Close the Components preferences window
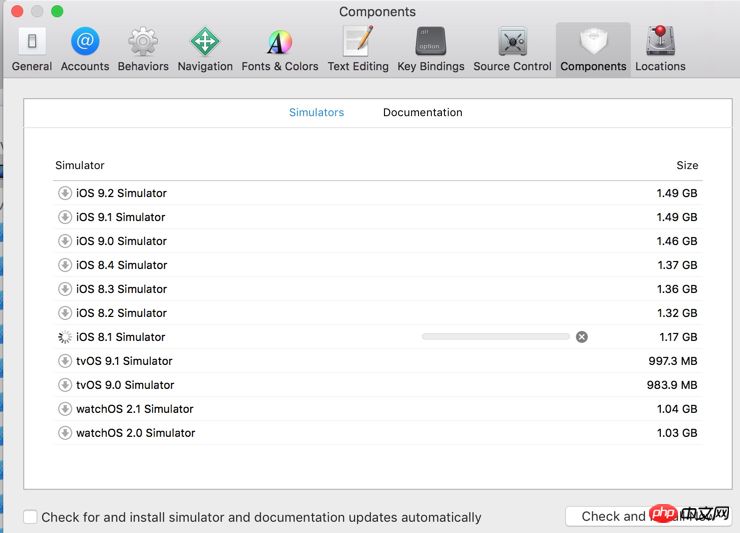The width and height of the screenshot is (740, 533). 17,11
